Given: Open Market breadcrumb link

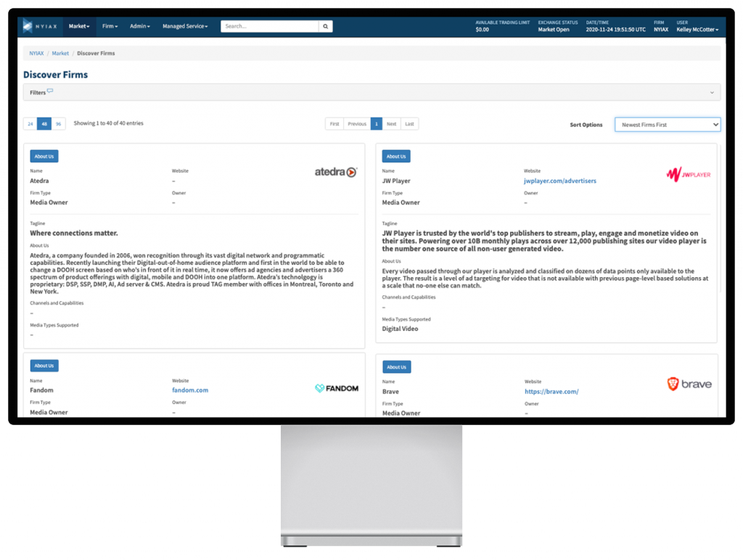Looking at the screenshot, I should point(60,53).
